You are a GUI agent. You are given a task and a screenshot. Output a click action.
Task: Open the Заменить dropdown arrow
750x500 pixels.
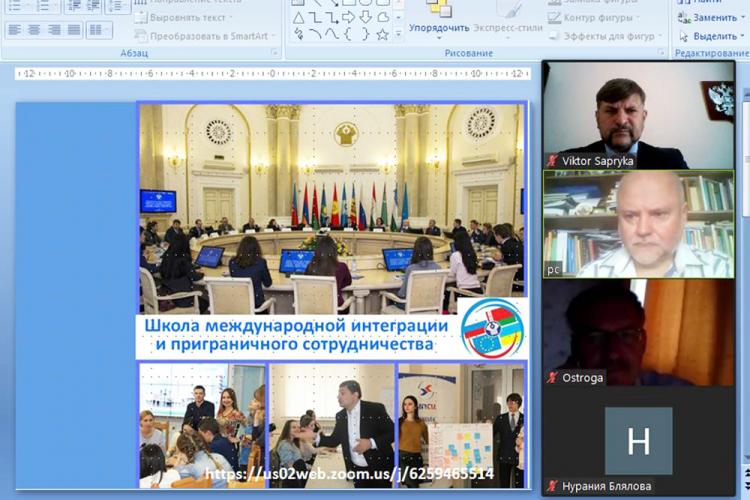743,18
